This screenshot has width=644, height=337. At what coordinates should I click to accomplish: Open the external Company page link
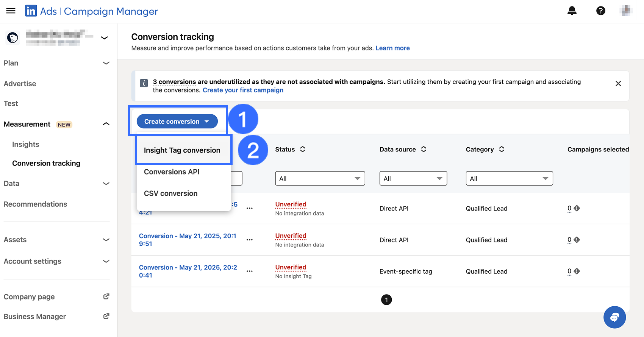pos(106,297)
